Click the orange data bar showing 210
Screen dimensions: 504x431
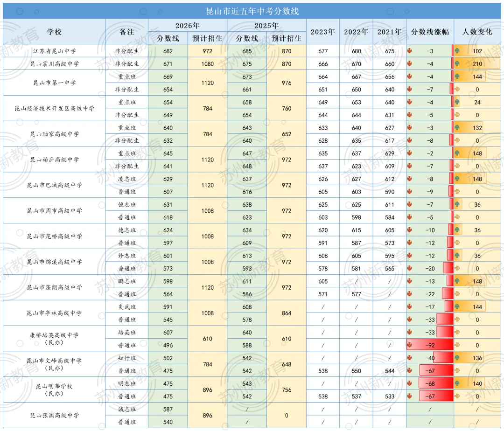[477, 63]
